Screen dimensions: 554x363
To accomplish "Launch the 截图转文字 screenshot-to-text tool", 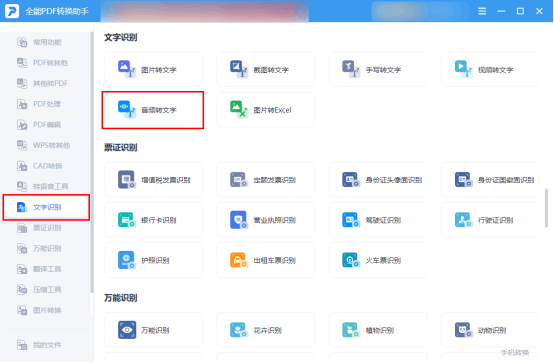I will tap(265, 70).
